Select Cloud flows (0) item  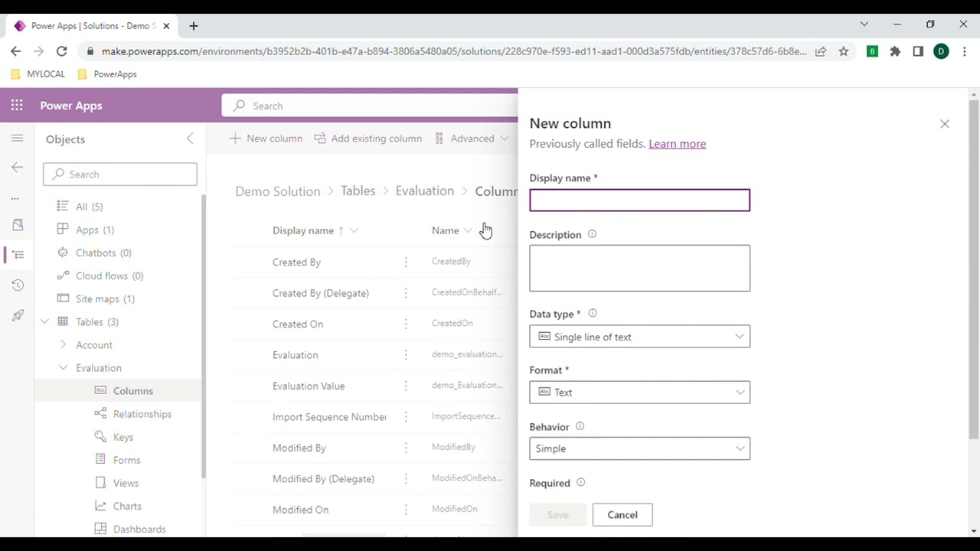pos(109,275)
